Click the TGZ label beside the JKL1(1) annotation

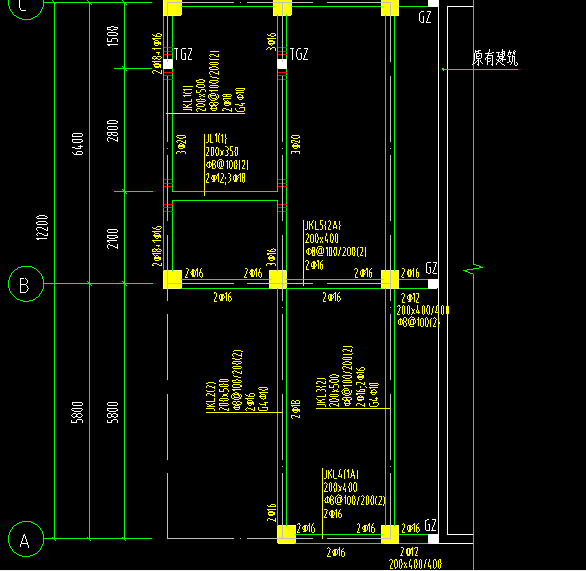(x=183, y=55)
